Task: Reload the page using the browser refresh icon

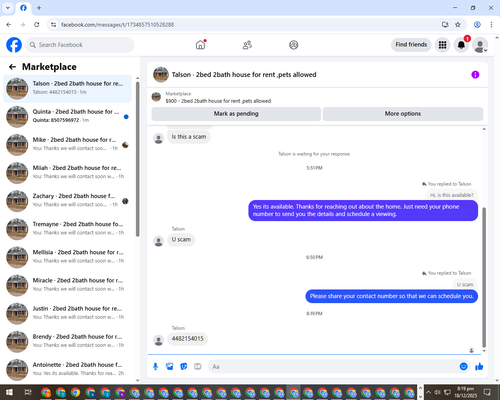Action: [x=37, y=25]
